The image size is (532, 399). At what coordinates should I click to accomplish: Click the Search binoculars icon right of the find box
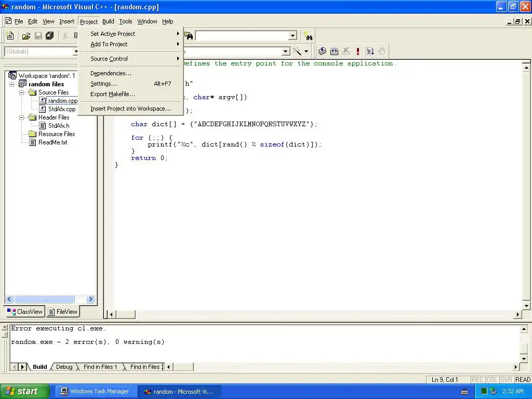click(308, 36)
